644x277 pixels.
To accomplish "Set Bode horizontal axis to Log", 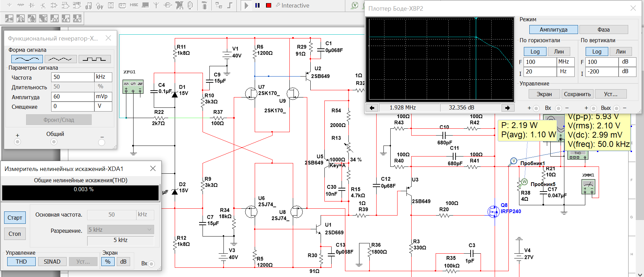I will coord(535,51).
